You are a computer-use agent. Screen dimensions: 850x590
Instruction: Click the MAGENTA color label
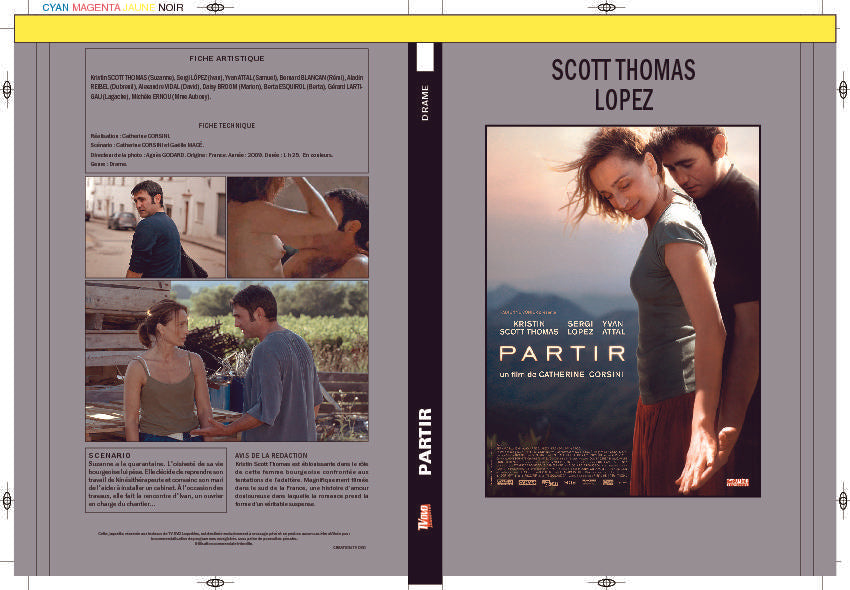pos(96,8)
